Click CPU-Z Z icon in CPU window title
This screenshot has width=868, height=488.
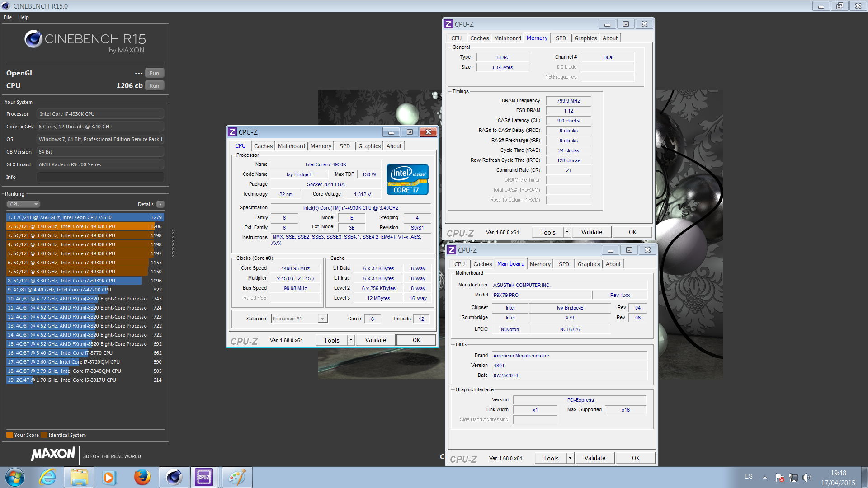[232, 132]
